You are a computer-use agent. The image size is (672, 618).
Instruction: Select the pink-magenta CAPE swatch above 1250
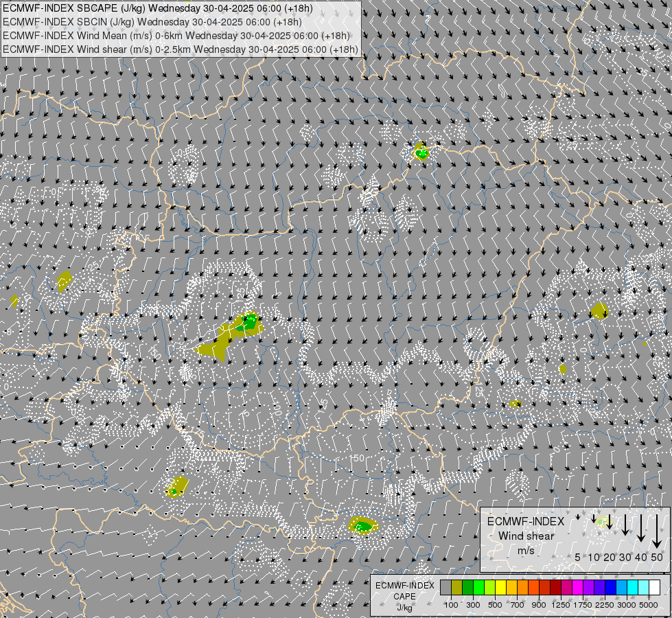pos(566,588)
